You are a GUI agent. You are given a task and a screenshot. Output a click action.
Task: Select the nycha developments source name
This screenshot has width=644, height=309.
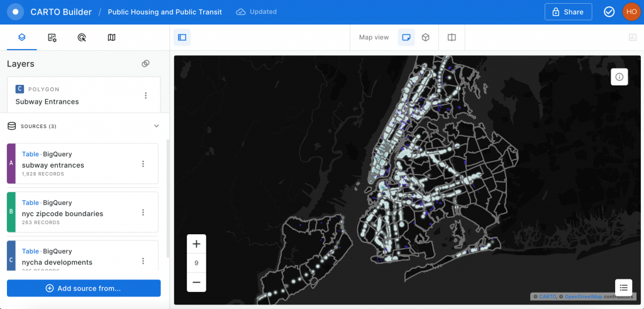[57, 263]
